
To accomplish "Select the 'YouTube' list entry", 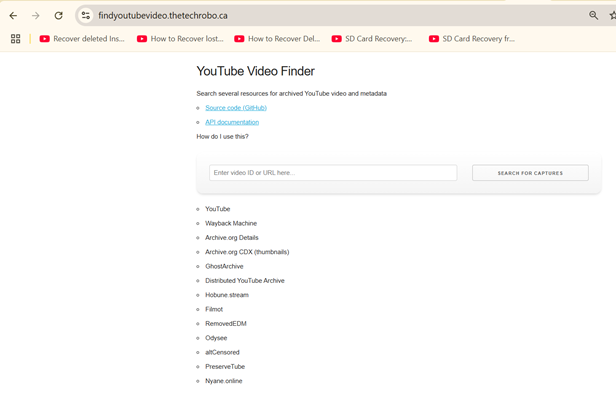I will [217, 209].
